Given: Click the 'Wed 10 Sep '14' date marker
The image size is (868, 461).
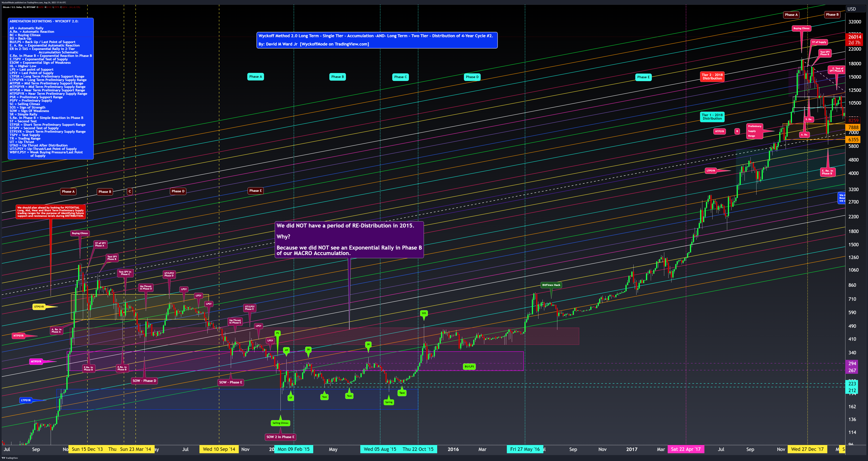Looking at the screenshot, I should click(219, 449).
